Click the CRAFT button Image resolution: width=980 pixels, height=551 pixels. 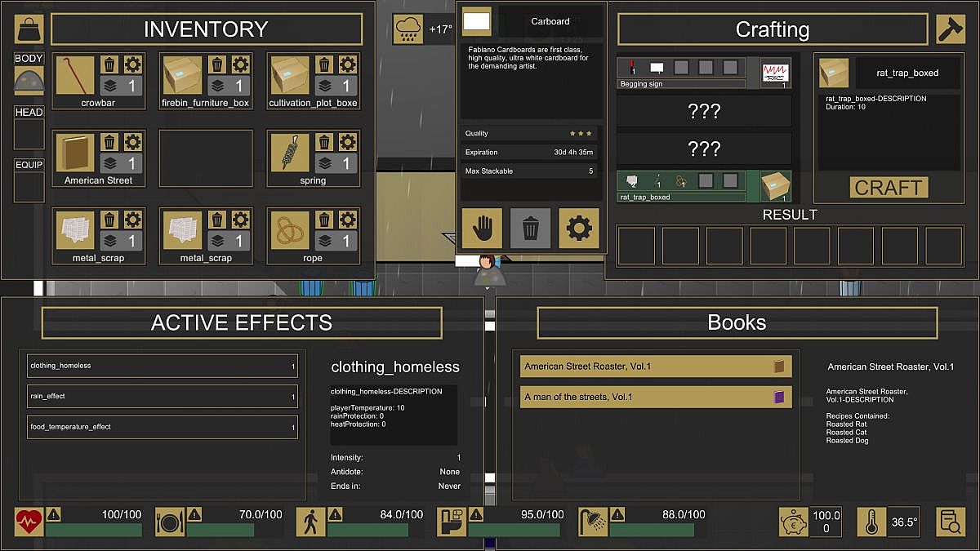point(889,188)
